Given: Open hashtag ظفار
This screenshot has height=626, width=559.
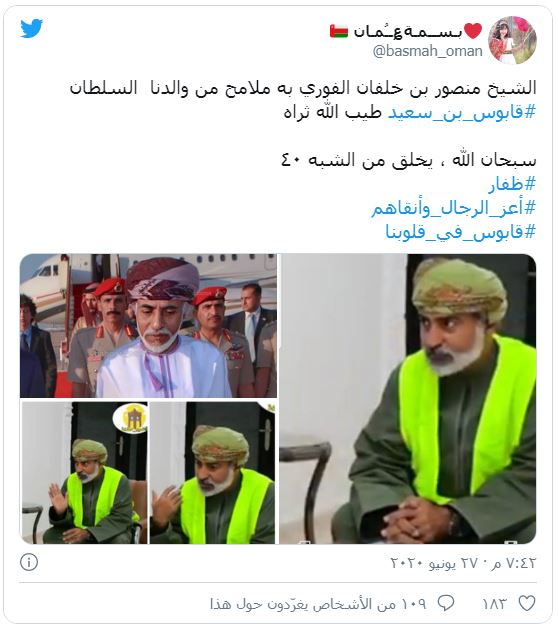Looking at the screenshot, I should pos(511,184).
